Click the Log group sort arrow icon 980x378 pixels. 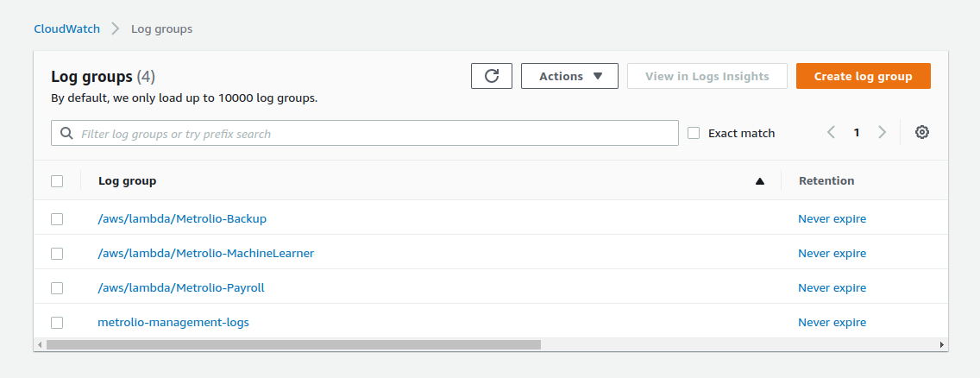(760, 181)
